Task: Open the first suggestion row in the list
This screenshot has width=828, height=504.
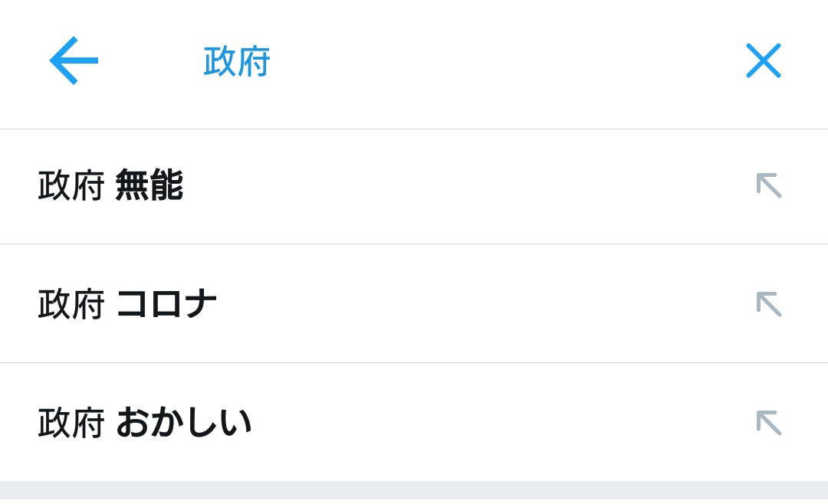Action: [414, 186]
